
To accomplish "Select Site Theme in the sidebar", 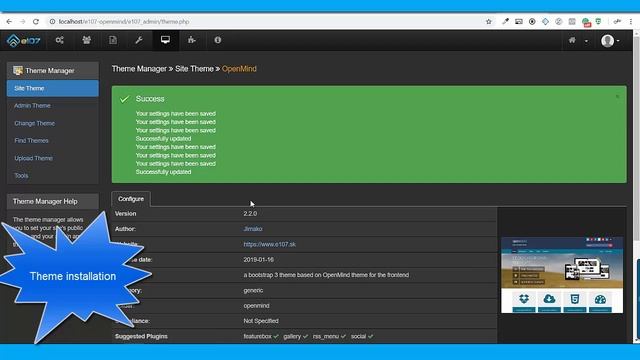I will [x=53, y=88].
